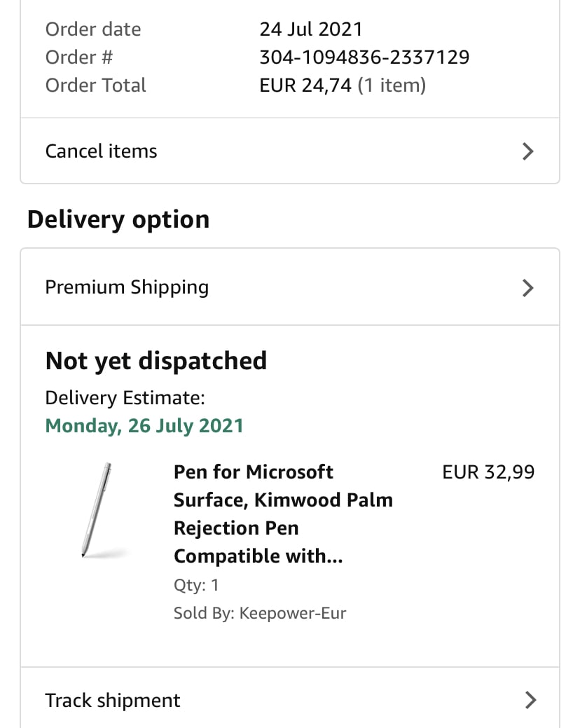Click the order date value 24 Jul 2021

[x=311, y=29]
